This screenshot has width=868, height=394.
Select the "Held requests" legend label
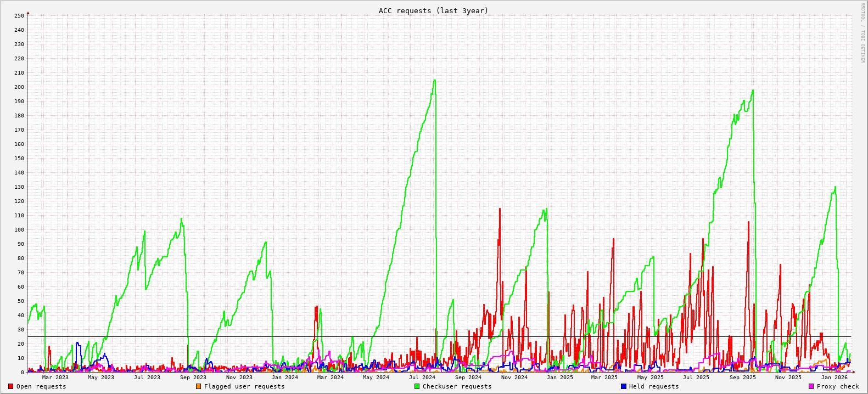654,386
